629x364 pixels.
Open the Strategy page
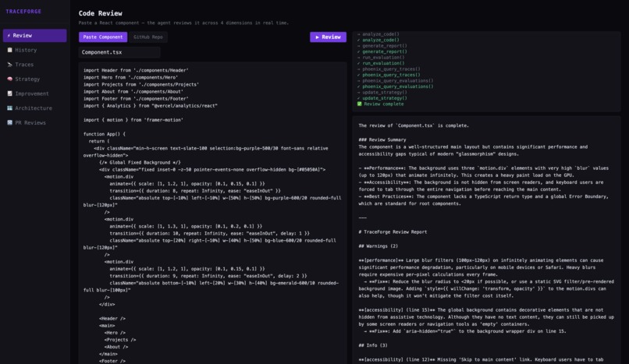click(x=34, y=79)
